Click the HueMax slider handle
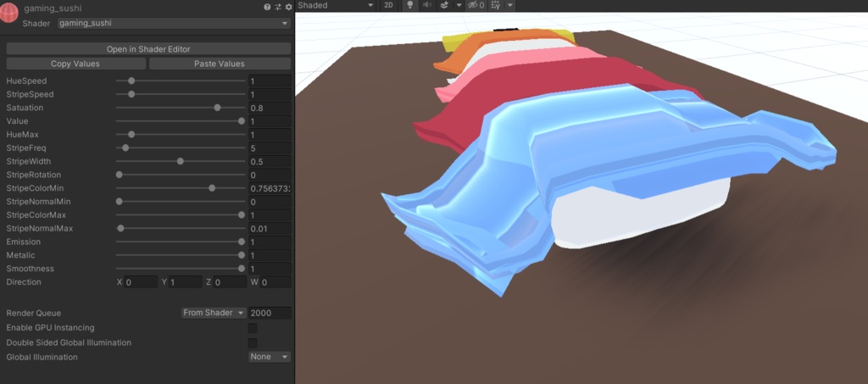The image size is (868, 384). [131, 135]
